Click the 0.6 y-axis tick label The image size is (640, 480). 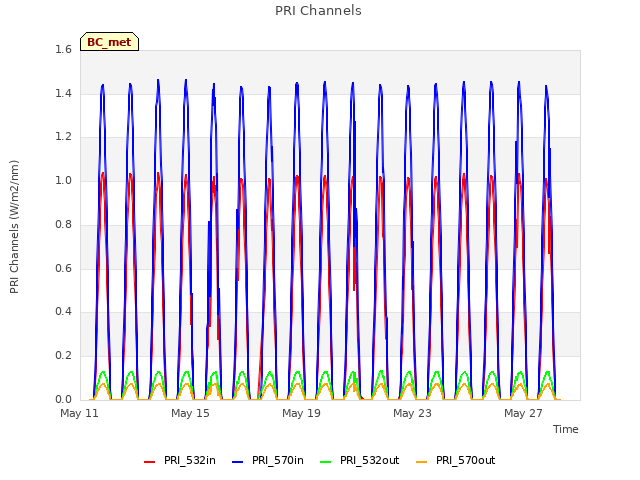(x=63, y=268)
